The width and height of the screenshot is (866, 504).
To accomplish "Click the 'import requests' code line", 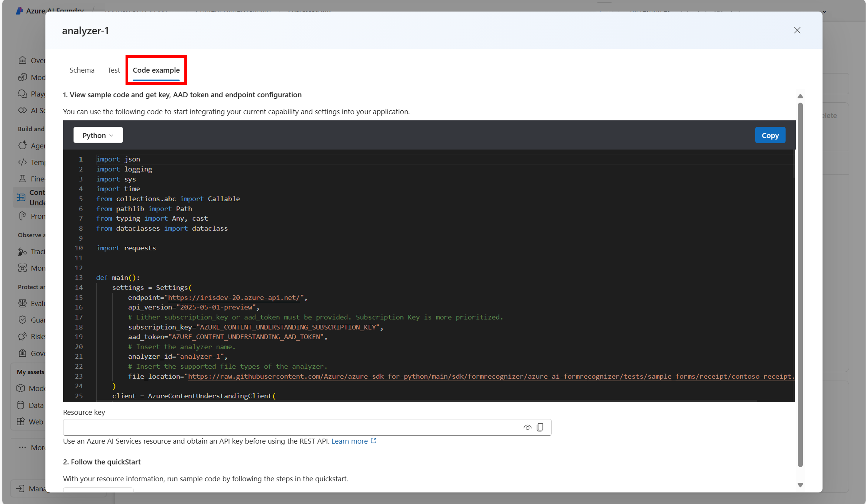I will point(126,248).
